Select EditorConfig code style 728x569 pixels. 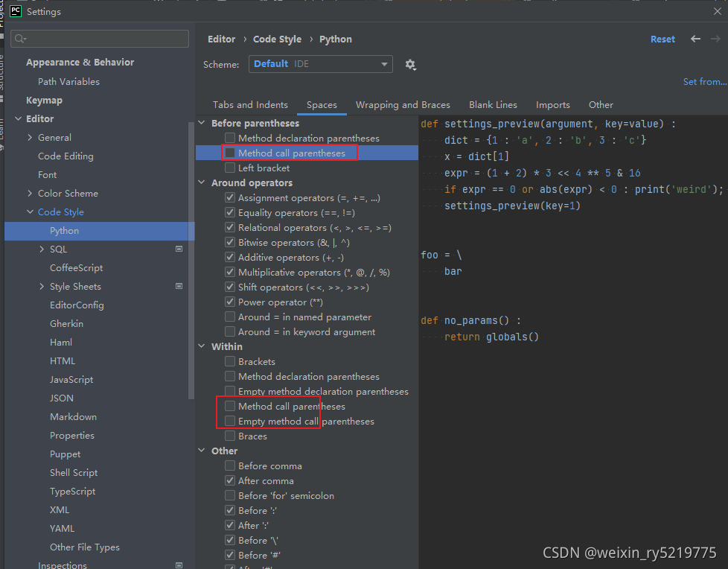coord(77,305)
